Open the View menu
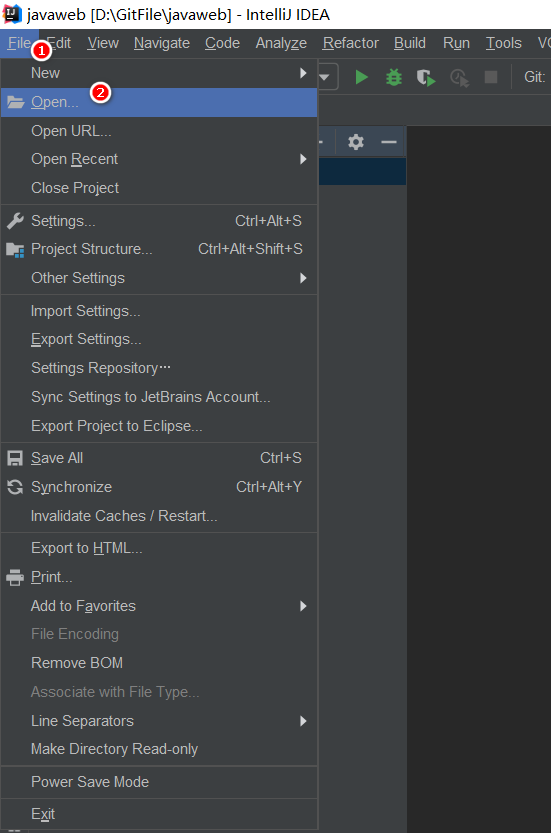Screen dimensions: 551x833 point(103,43)
